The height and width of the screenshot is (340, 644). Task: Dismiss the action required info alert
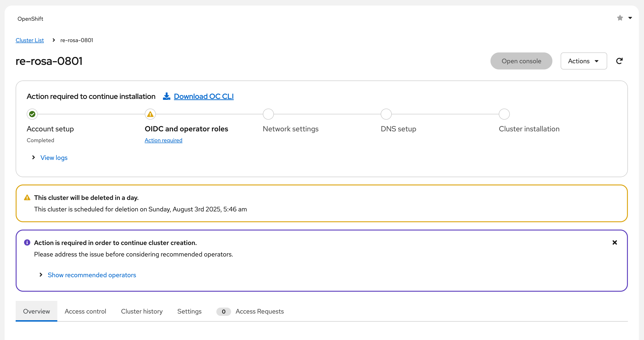(x=615, y=242)
